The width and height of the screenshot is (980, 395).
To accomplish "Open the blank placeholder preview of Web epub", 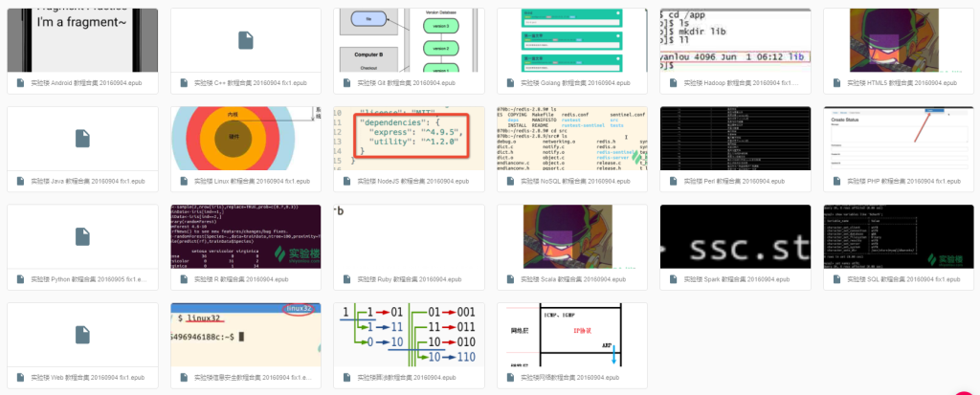I will (x=82, y=335).
